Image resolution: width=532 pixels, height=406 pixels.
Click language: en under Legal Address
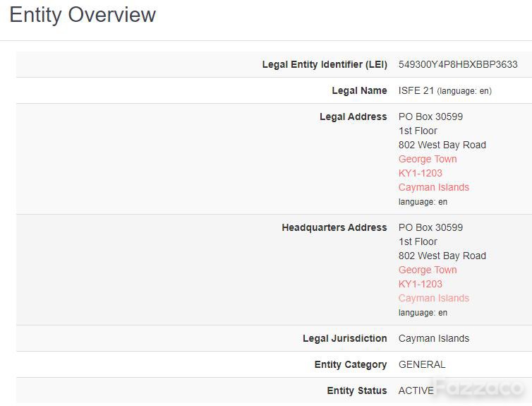(423, 202)
